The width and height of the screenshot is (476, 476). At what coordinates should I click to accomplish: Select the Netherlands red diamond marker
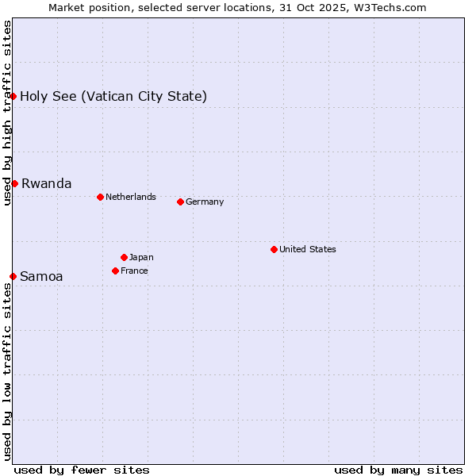click(x=100, y=197)
